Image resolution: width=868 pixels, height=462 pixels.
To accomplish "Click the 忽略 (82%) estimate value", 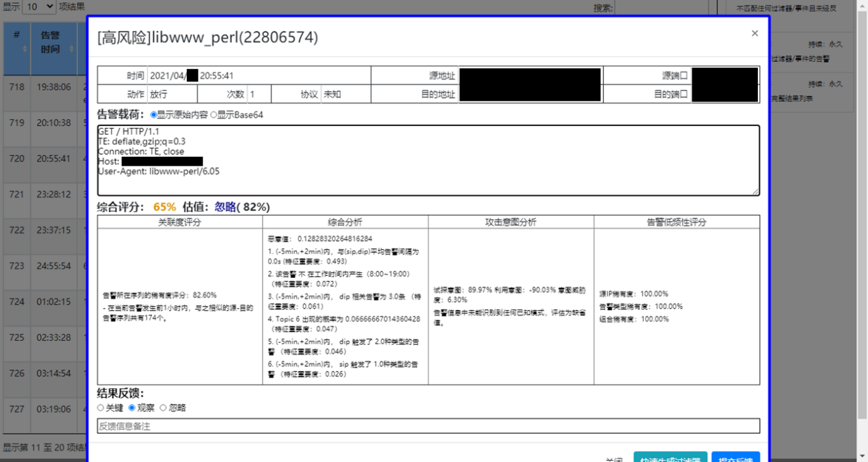I will coord(242,207).
